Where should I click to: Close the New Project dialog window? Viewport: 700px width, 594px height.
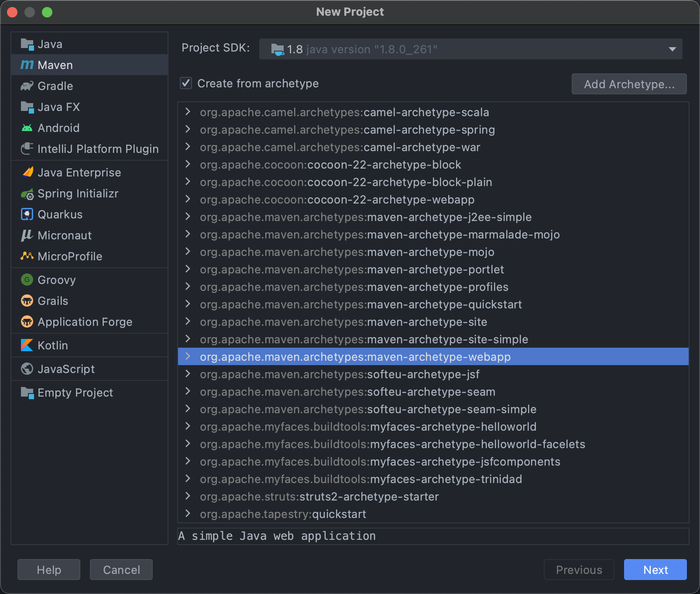click(12, 12)
